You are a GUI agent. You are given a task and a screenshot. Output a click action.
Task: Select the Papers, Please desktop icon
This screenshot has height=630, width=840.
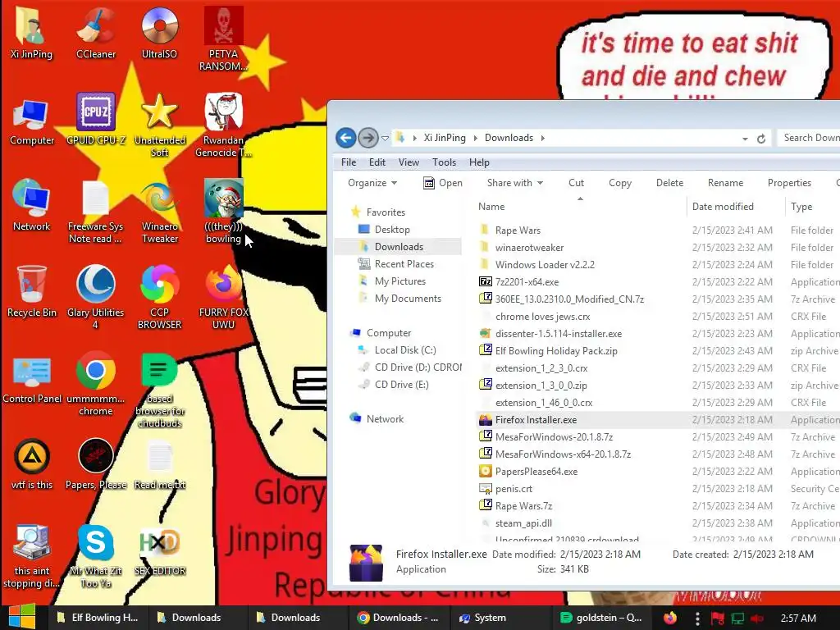[x=95, y=465]
